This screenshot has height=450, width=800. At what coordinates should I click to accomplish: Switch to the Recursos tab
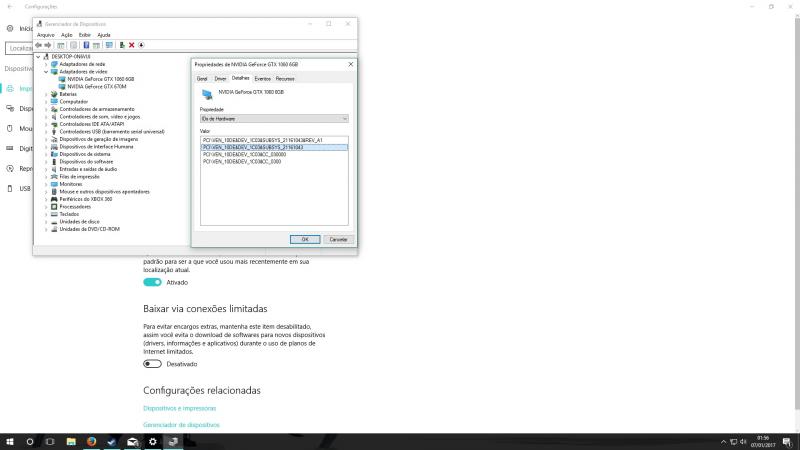pos(285,79)
